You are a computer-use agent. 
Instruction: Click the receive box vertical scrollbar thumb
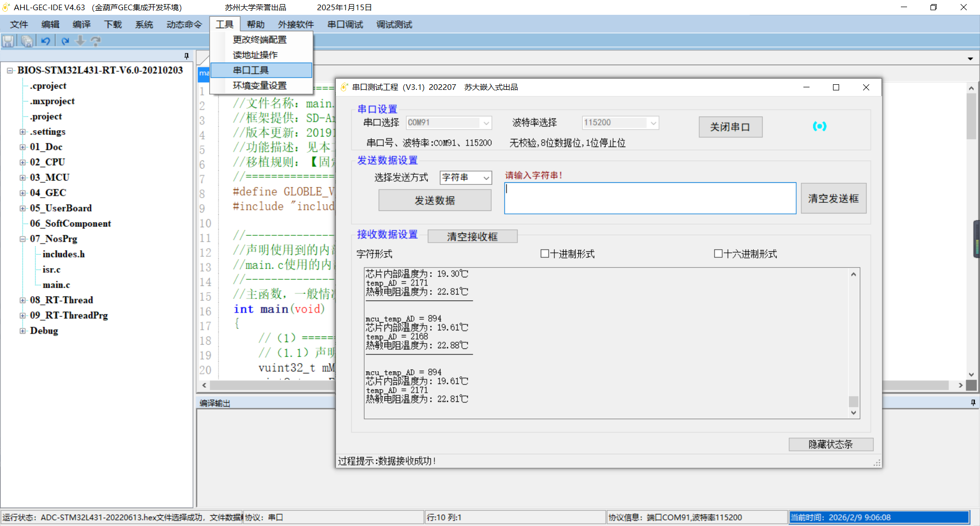coord(853,401)
